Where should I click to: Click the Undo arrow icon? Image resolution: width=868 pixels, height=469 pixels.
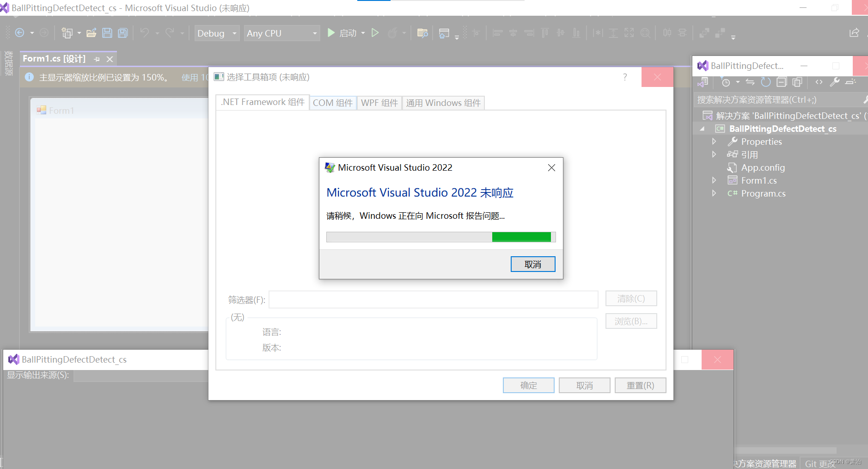[x=145, y=33]
